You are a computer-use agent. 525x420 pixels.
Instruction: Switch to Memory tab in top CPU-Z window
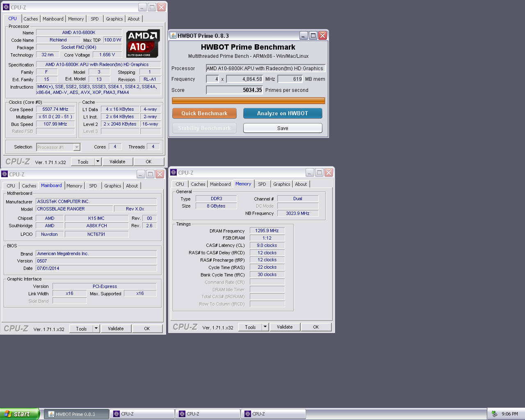76,19
